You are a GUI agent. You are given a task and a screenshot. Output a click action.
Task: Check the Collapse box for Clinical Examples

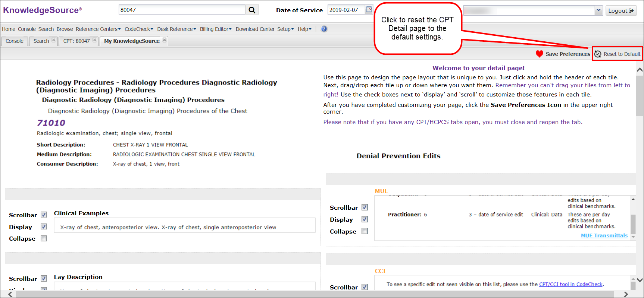pyautogui.click(x=44, y=239)
